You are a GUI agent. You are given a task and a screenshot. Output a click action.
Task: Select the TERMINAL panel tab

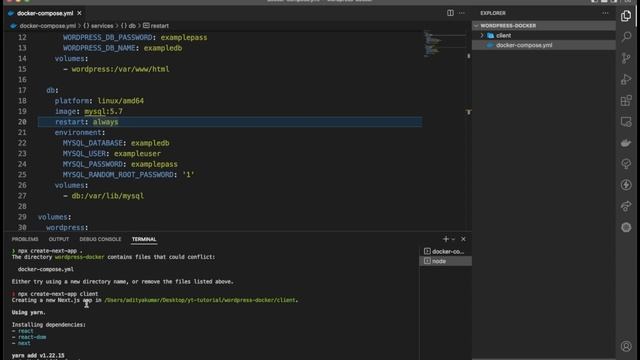[x=144, y=239]
